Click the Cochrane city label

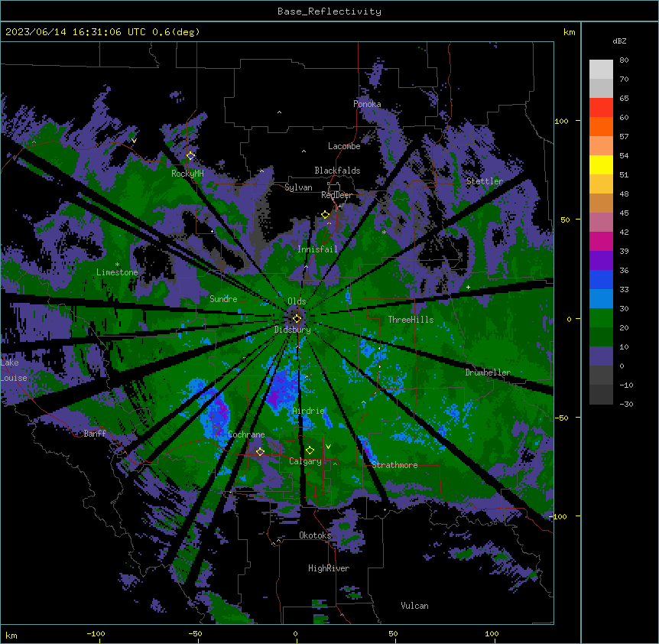point(246,434)
